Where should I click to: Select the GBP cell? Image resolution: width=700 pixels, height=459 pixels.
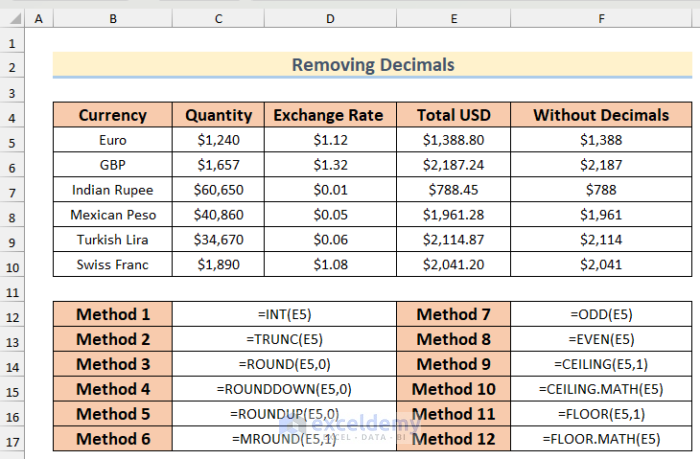click(x=113, y=165)
